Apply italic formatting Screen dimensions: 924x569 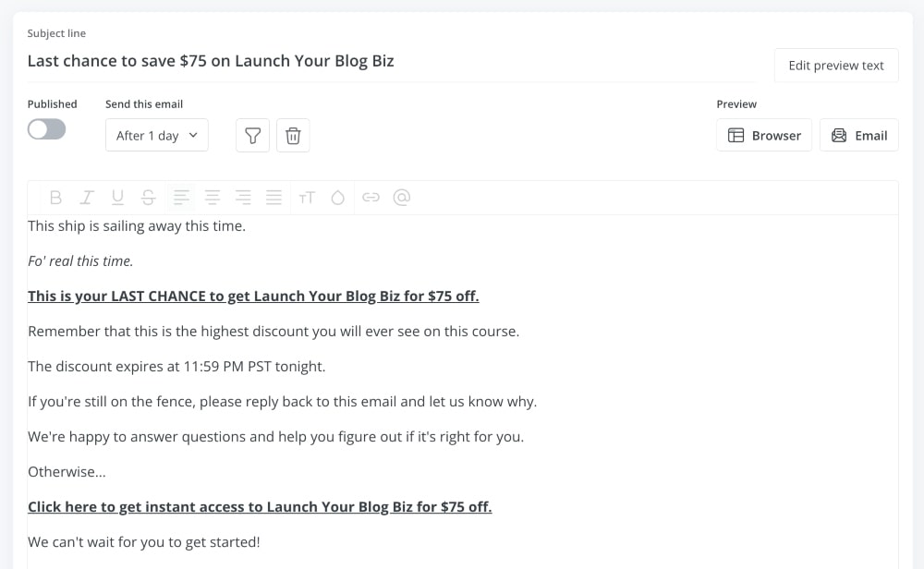coord(87,197)
